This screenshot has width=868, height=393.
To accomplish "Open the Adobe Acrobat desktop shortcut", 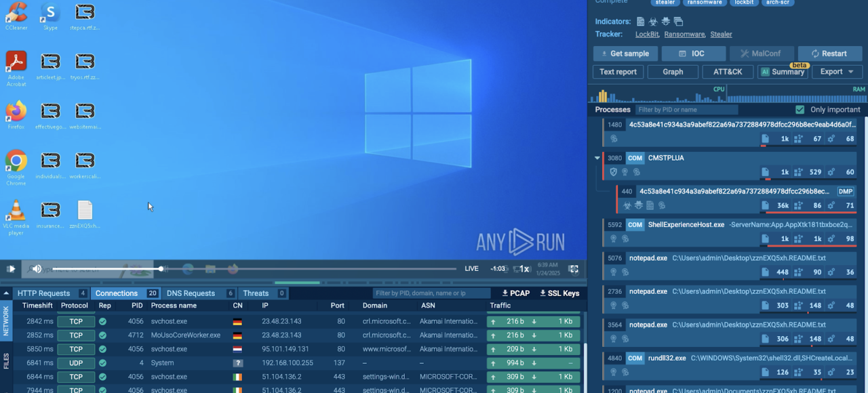I will click(16, 68).
